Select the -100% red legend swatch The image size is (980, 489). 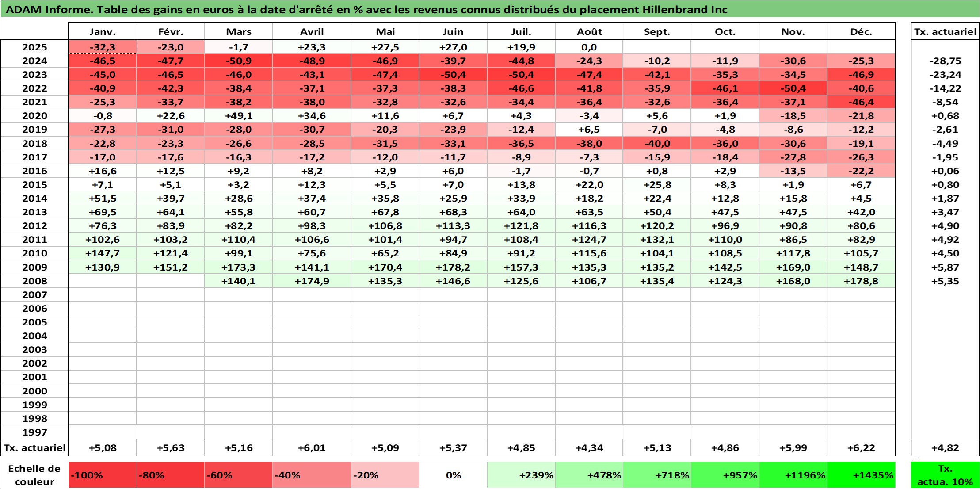point(103,475)
